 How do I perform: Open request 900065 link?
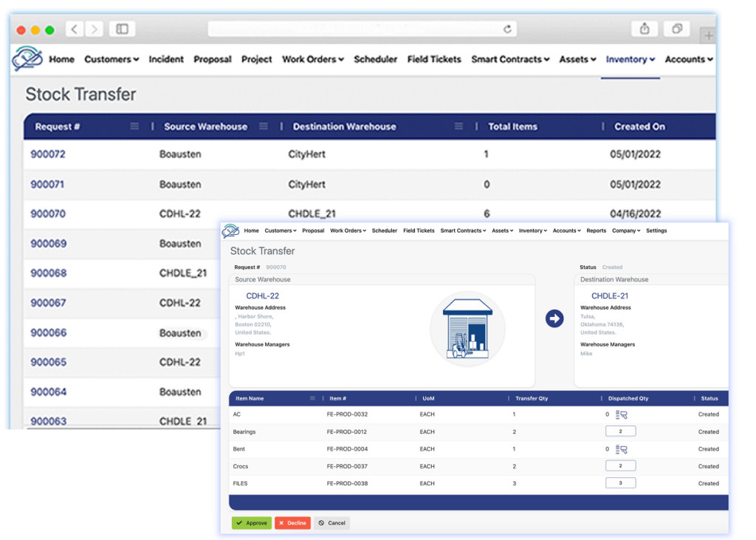[48, 363]
